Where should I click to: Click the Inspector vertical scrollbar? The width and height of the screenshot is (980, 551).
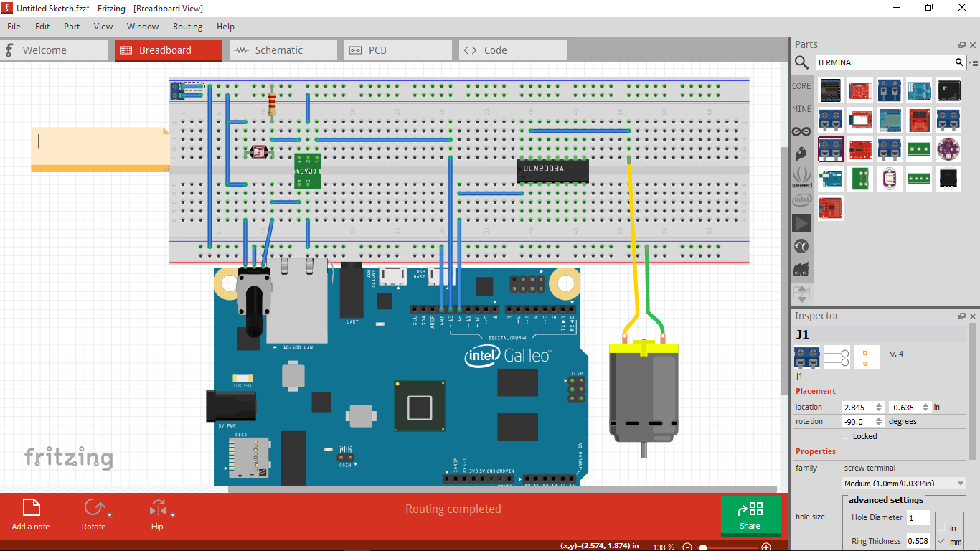pyautogui.click(x=973, y=391)
